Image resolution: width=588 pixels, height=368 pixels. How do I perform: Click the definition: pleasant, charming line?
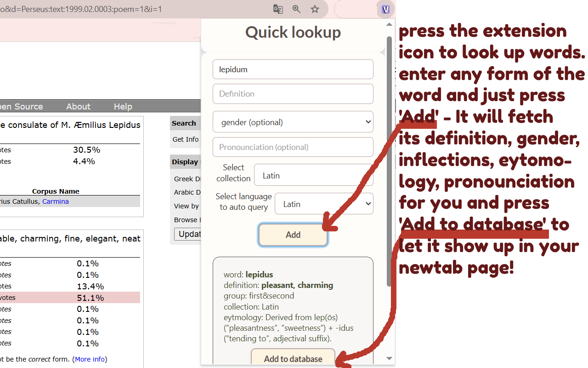pyautogui.click(x=278, y=285)
